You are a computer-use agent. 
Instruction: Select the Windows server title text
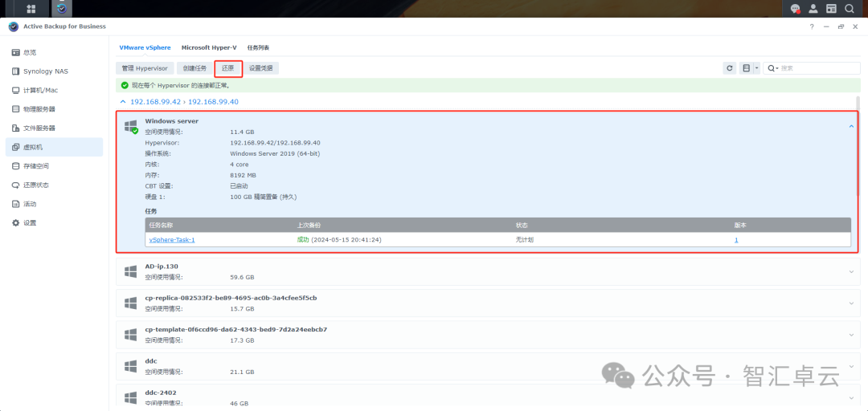(x=172, y=121)
